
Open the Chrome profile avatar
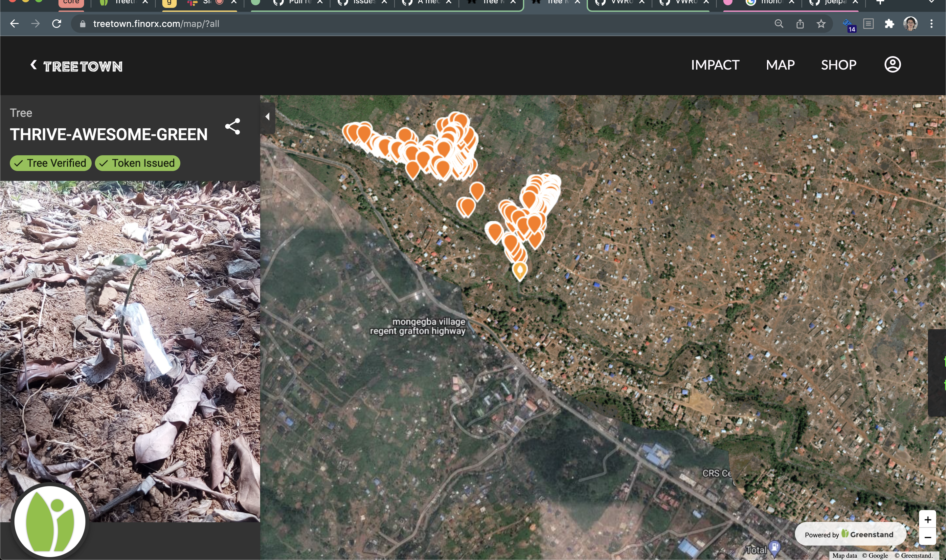[x=910, y=24]
